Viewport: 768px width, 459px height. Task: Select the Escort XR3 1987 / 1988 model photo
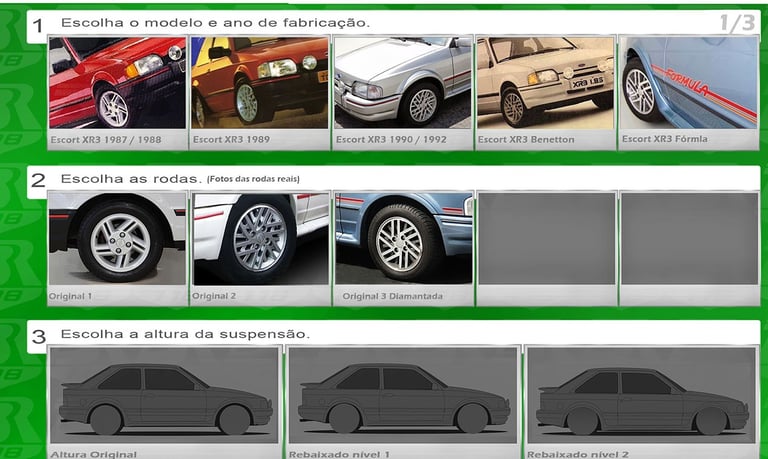point(118,83)
